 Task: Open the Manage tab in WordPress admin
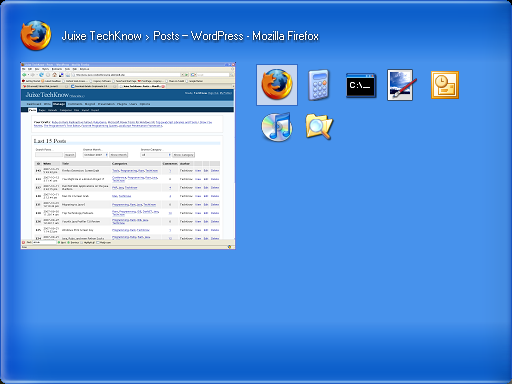pos(59,104)
